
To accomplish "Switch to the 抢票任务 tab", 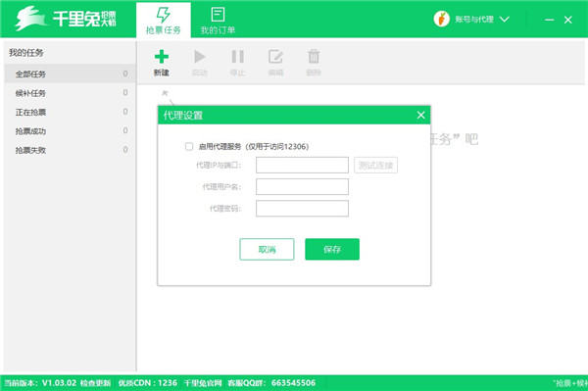I will [x=164, y=20].
